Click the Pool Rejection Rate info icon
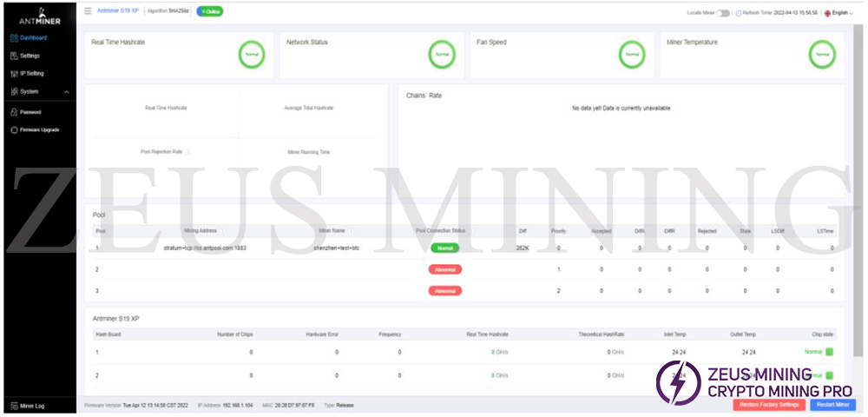 tap(188, 151)
